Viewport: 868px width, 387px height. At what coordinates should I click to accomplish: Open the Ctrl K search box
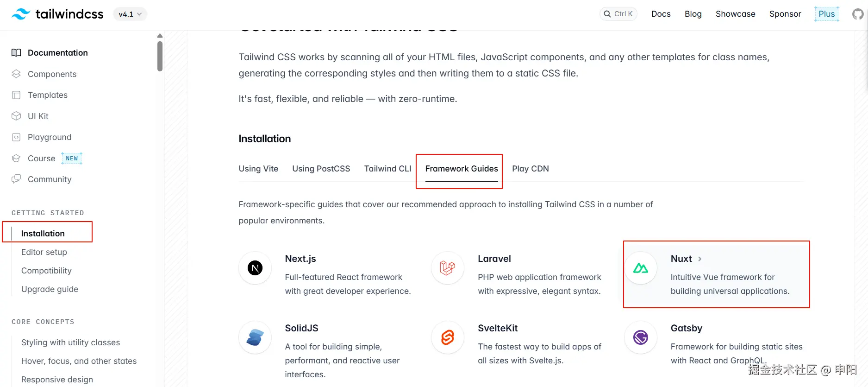(618, 14)
